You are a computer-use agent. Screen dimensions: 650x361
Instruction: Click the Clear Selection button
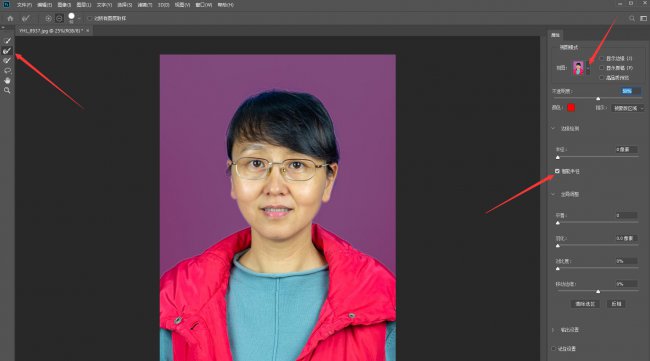pyautogui.click(x=585, y=304)
